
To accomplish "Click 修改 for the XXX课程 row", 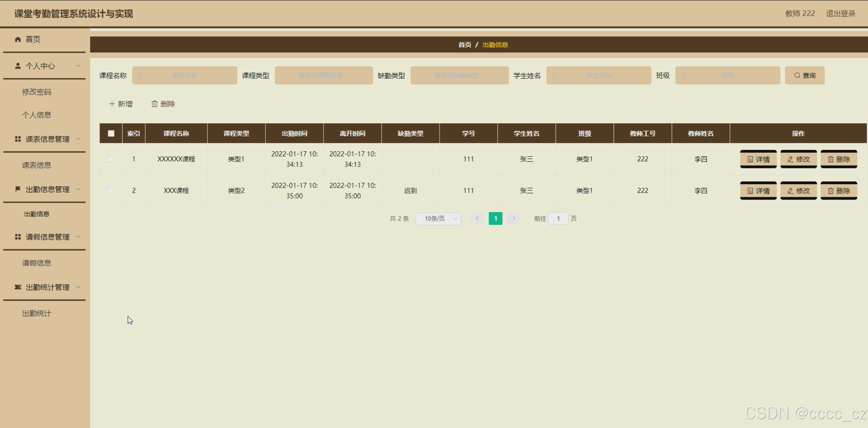I will coord(798,191).
